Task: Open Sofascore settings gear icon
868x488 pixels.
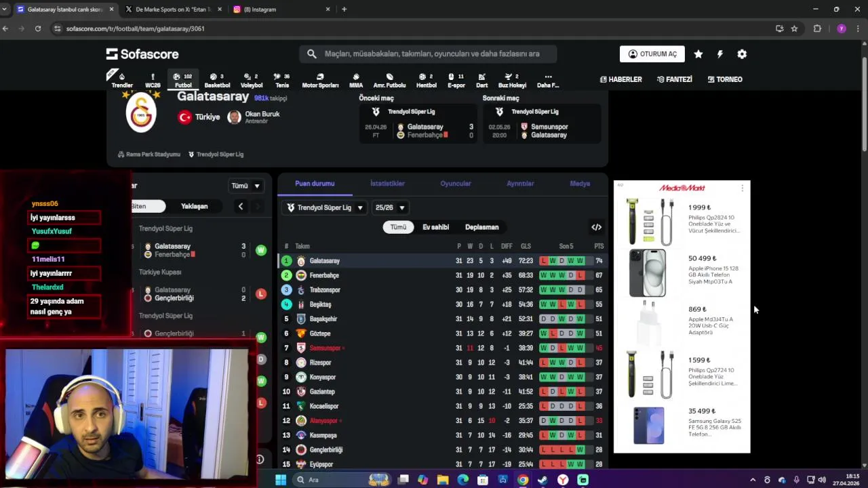Action: [742, 54]
